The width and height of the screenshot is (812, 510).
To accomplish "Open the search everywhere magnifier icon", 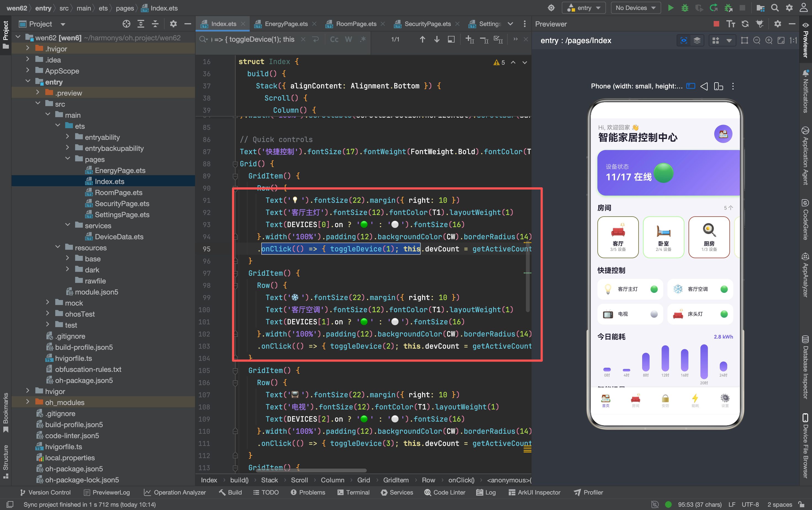I will point(775,8).
